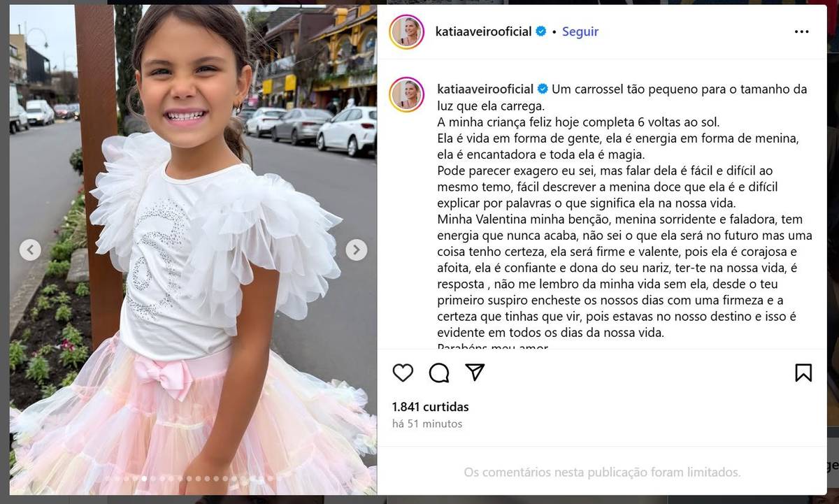839x504 pixels.
Task: Go to the next carousel photo
Action: (x=356, y=250)
